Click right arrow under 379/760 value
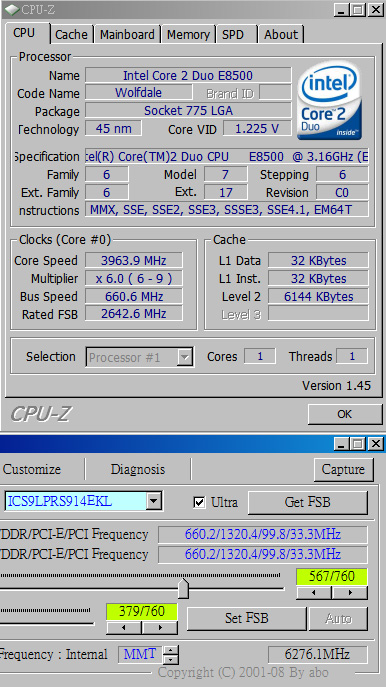Screen dimensions: 386x687 160,627
